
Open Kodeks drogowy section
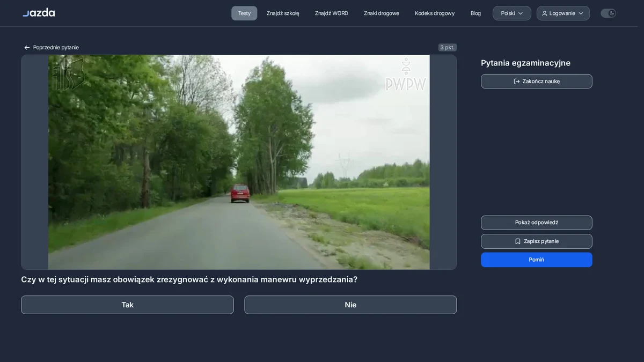[435, 13]
